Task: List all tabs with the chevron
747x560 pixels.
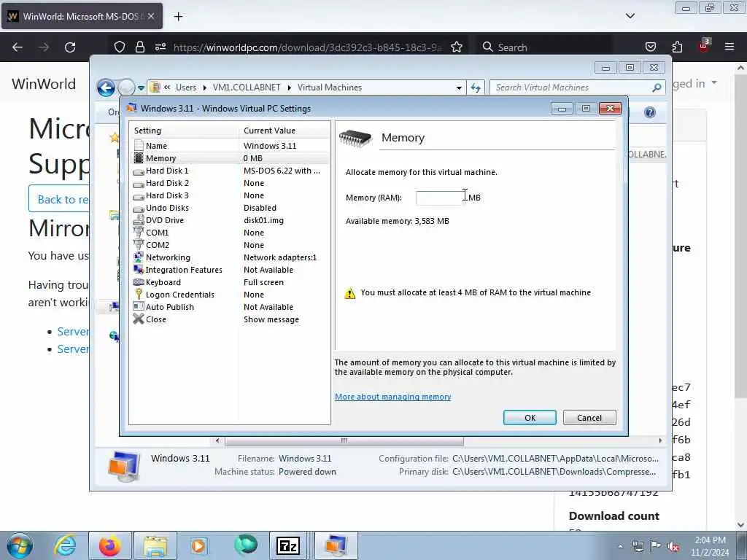Action: pos(630,16)
